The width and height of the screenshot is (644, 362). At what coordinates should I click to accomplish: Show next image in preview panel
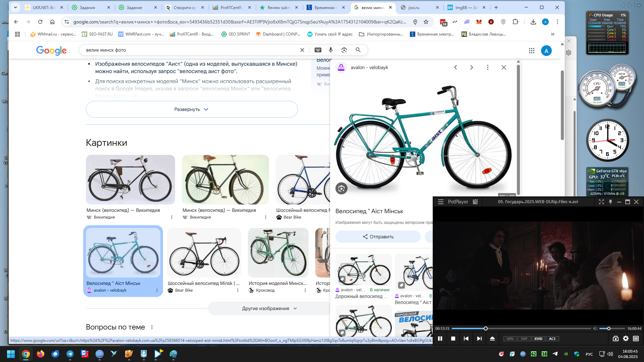(x=472, y=67)
